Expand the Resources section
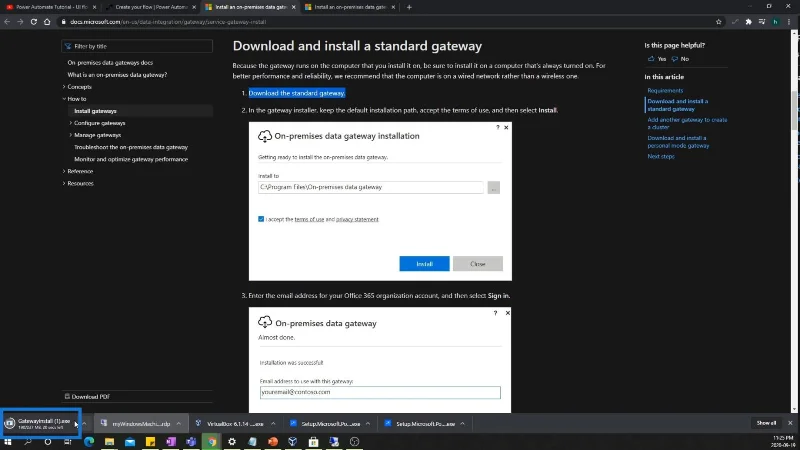800x450 pixels. (64, 183)
